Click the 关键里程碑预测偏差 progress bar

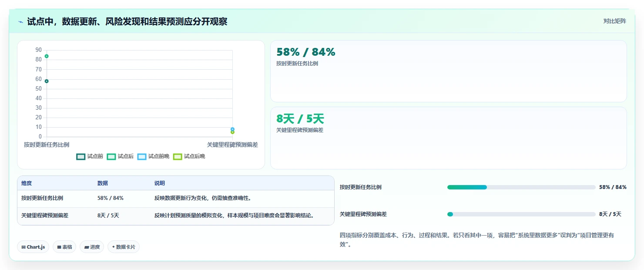coord(521,214)
